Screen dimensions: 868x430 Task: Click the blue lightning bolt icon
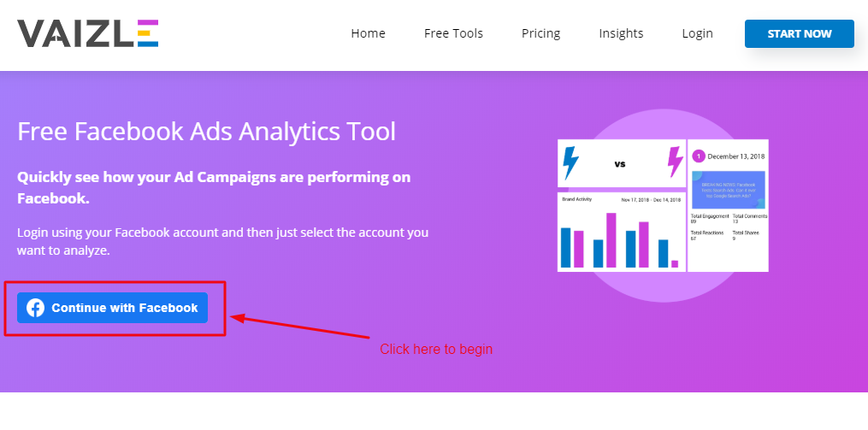pyautogui.click(x=570, y=163)
